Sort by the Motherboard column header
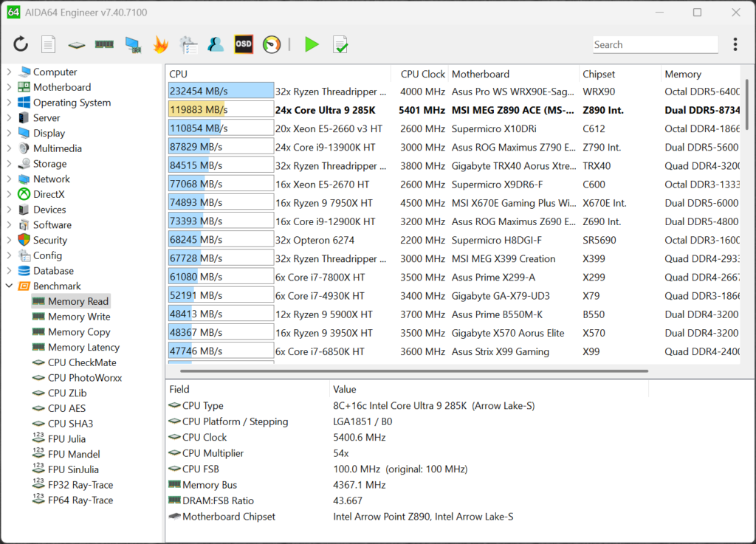 (514, 74)
